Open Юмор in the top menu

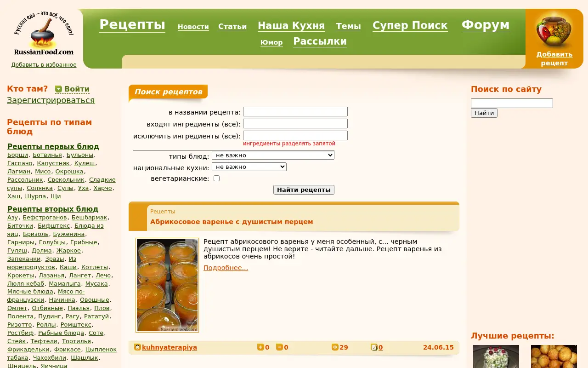(271, 42)
